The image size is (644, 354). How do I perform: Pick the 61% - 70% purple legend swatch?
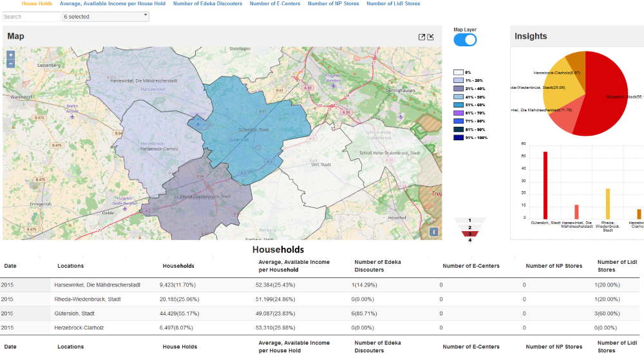pyautogui.click(x=459, y=113)
